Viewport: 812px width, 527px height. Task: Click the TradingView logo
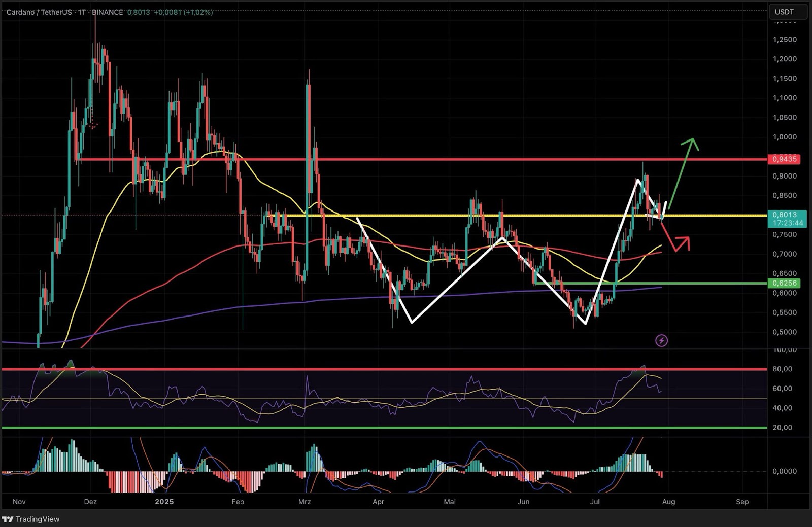click(x=31, y=519)
